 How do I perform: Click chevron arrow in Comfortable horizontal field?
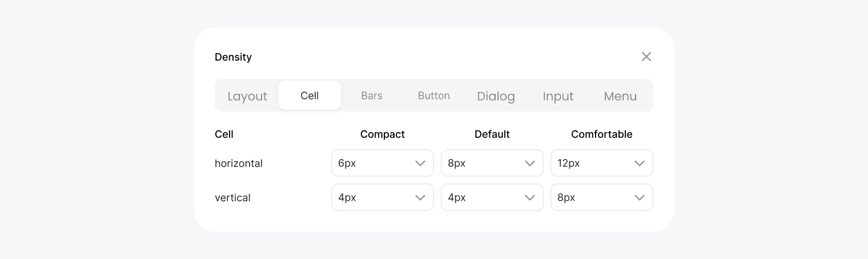[x=640, y=164]
